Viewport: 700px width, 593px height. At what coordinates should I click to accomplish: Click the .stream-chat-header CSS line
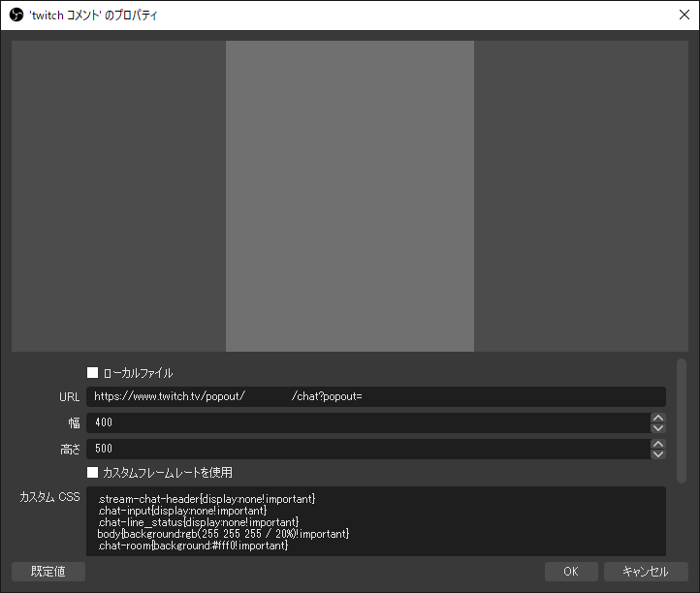click(x=207, y=499)
